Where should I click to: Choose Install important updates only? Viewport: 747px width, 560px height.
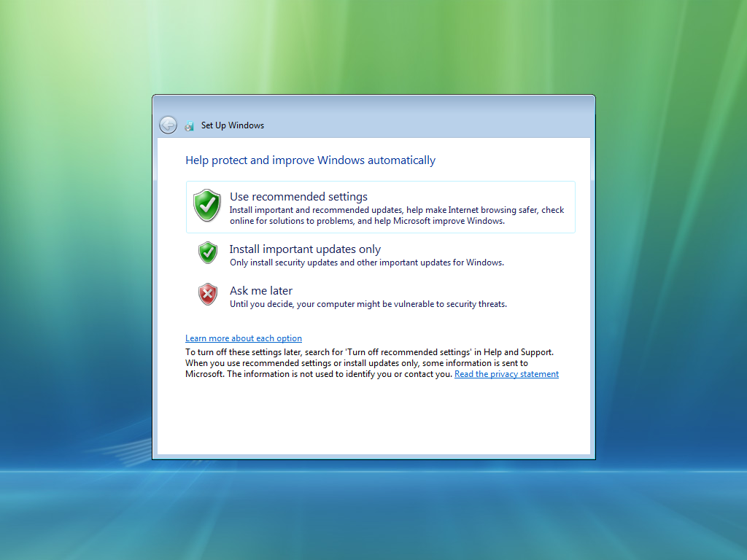click(381, 254)
